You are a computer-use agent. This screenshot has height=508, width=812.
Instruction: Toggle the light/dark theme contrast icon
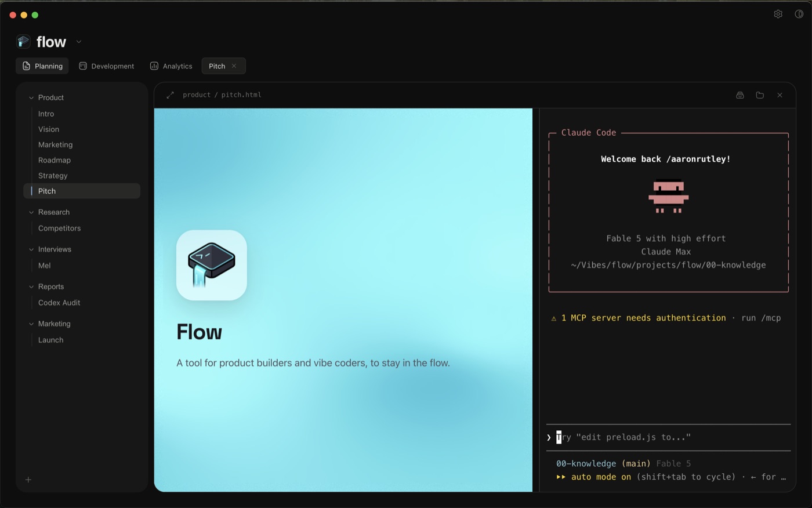pyautogui.click(x=799, y=14)
